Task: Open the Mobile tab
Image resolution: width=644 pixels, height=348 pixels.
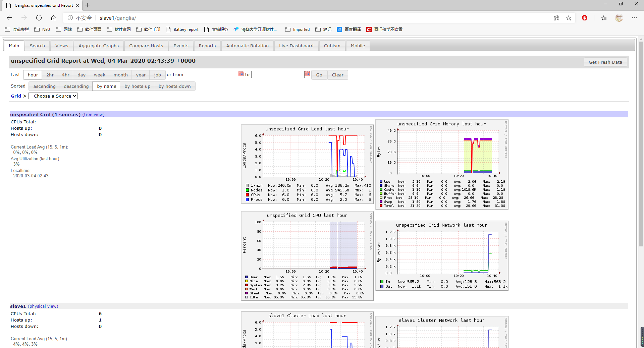Action: [x=358, y=46]
